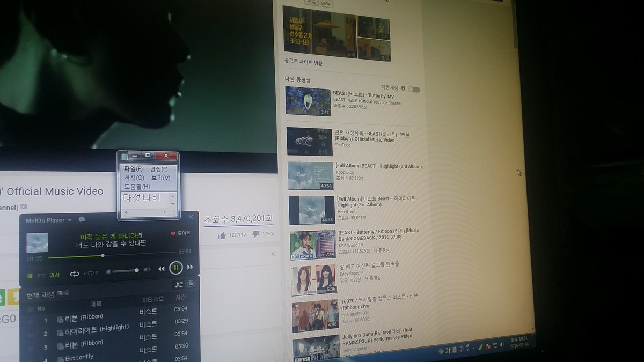Open the 도움말(H) menu in Notepad
Screen dimensions: 644x362
(x=137, y=186)
